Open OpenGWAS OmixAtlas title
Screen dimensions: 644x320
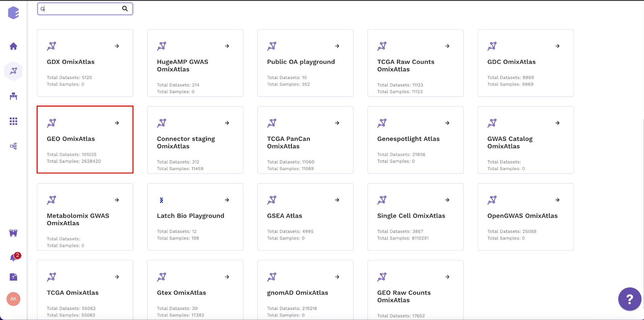522,216
